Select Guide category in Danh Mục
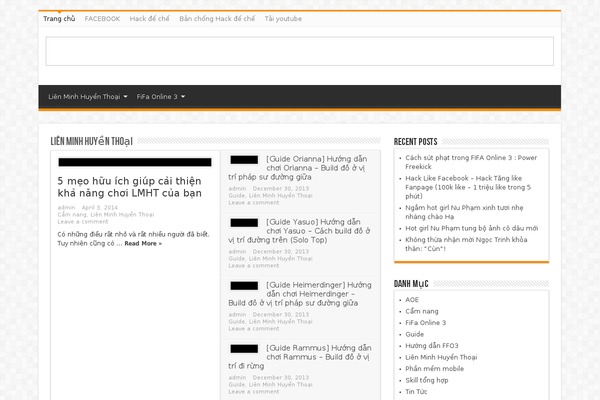Image resolution: width=600 pixels, height=400 pixels. (x=414, y=334)
